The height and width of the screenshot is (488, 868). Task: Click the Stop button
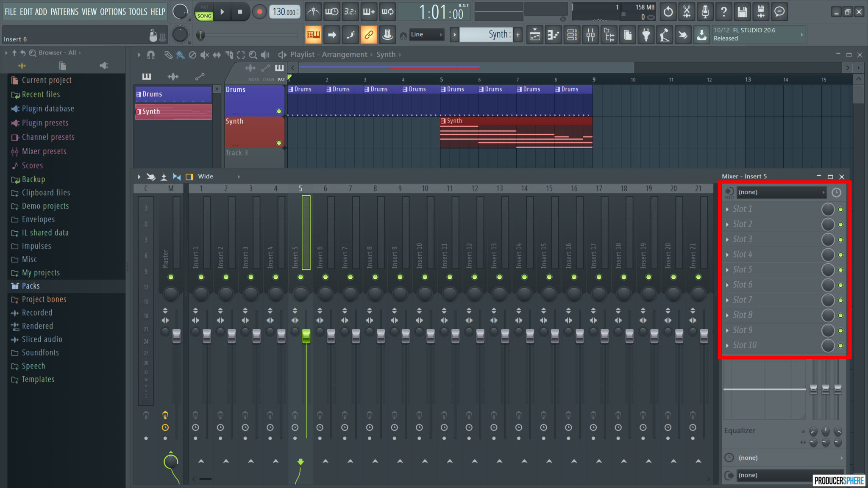pyautogui.click(x=240, y=12)
